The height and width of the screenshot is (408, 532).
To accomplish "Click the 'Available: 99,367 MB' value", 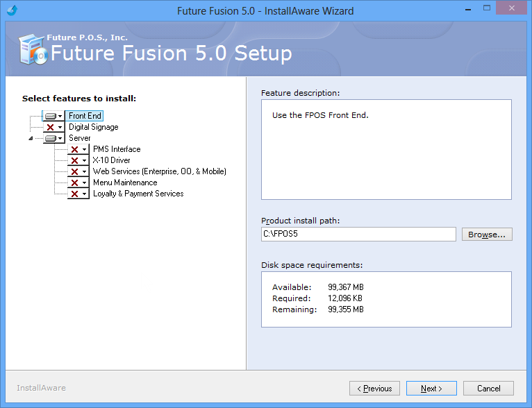I will [346, 287].
